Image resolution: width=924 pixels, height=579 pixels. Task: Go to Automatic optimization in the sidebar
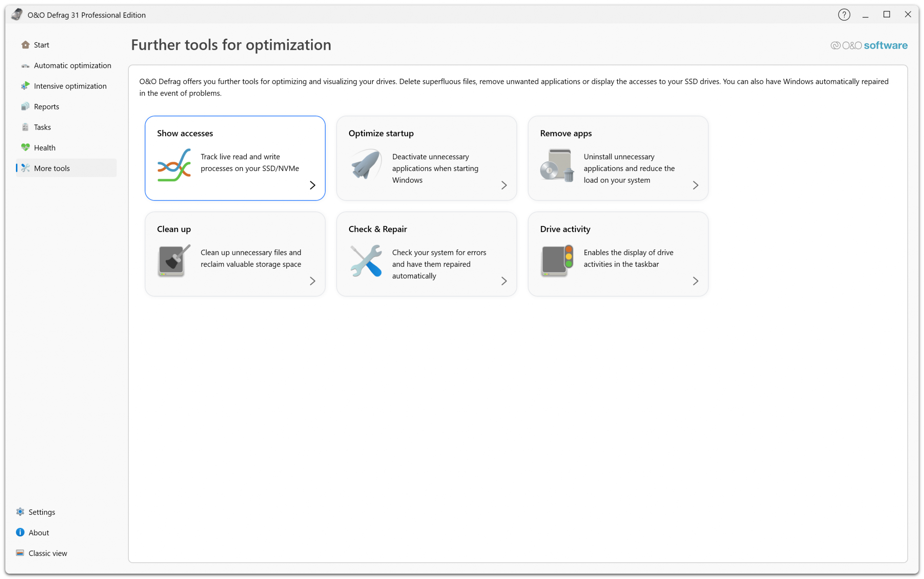(x=72, y=65)
